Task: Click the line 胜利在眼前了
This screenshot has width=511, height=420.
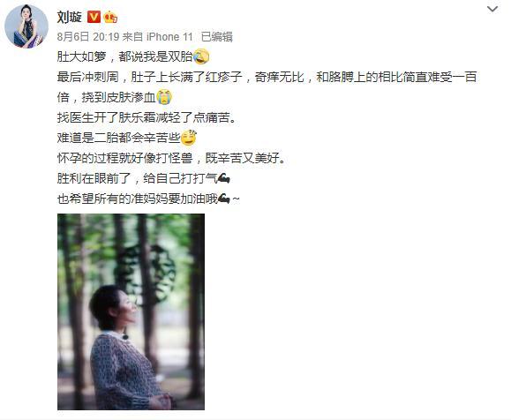Action: click(137, 178)
